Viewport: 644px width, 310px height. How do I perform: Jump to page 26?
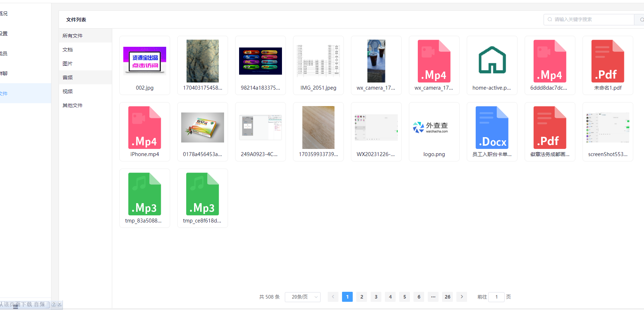[447, 297]
